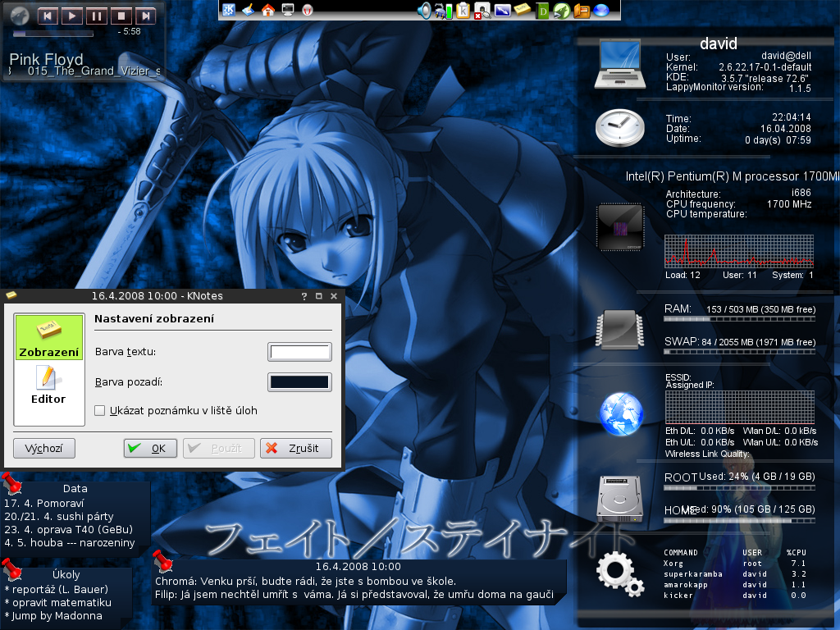Screen dimensions: 840x630
Task: Open the volume speaker icon in tray
Action: (x=424, y=10)
